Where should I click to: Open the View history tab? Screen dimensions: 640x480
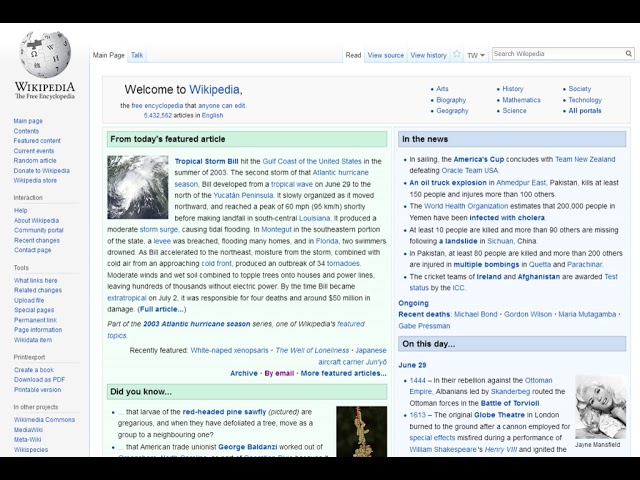pos(428,55)
